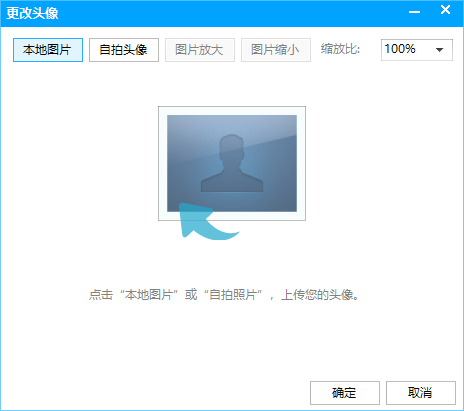Screen dimensions: 464x411
Task: Click the empty blue title bar area
Action: point(233,13)
